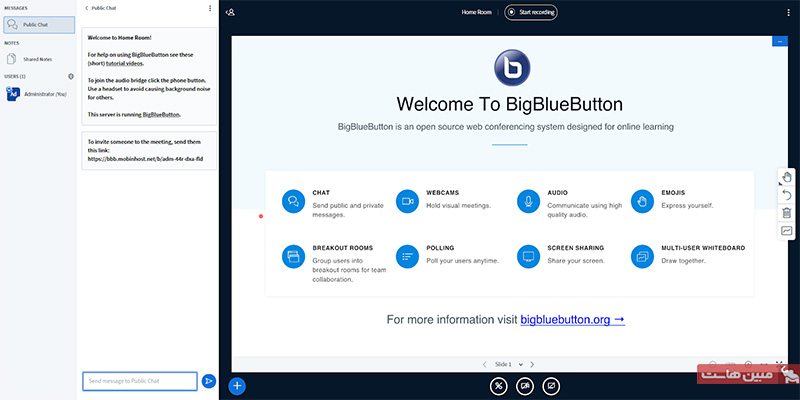The height and width of the screenshot is (400, 800).
Task: Click the SCREEN SHARING label on the slide
Action: [x=576, y=248]
